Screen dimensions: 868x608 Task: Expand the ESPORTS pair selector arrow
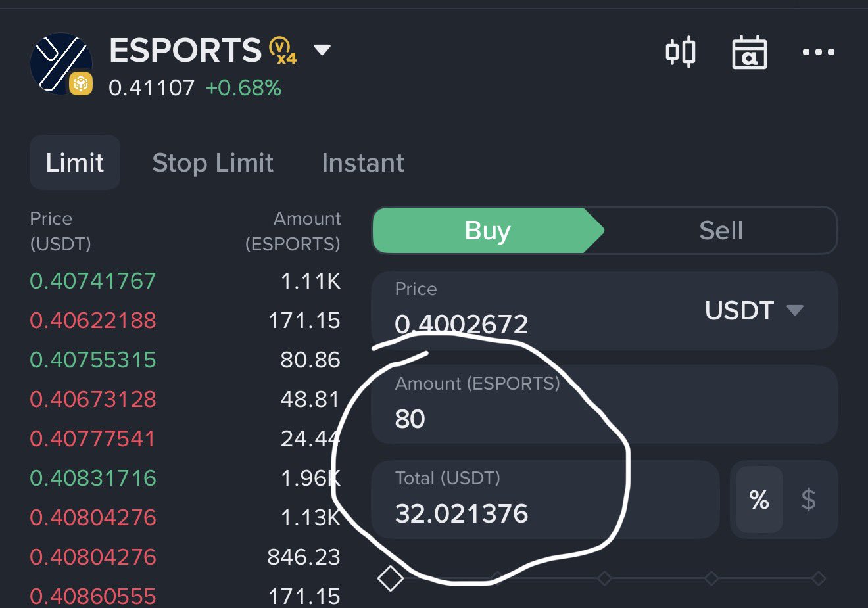click(322, 50)
